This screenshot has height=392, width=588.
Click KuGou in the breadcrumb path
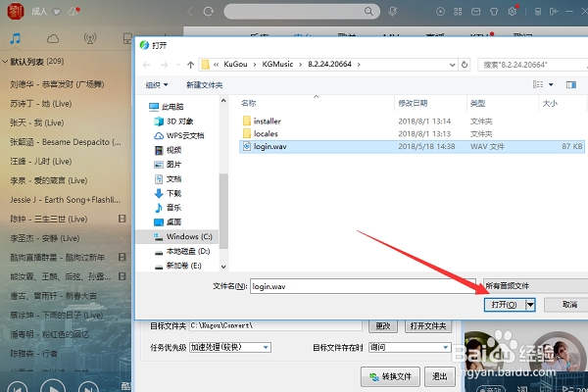[x=235, y=64]
